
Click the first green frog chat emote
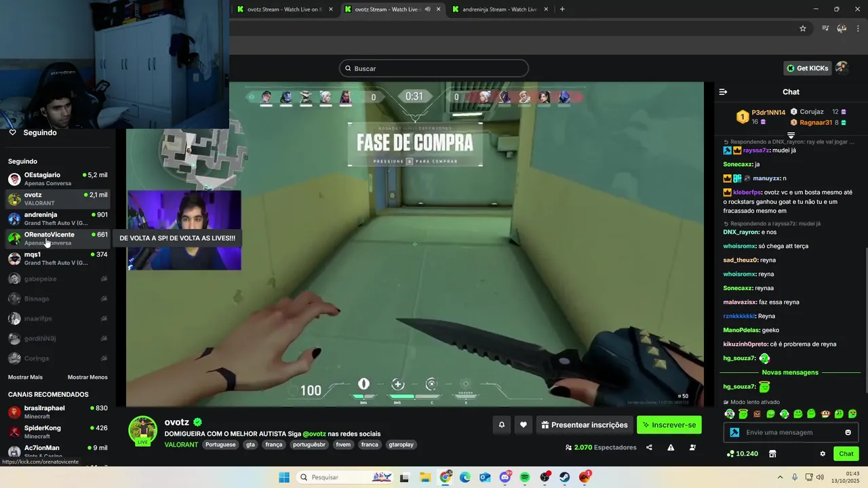coord(730,413)
